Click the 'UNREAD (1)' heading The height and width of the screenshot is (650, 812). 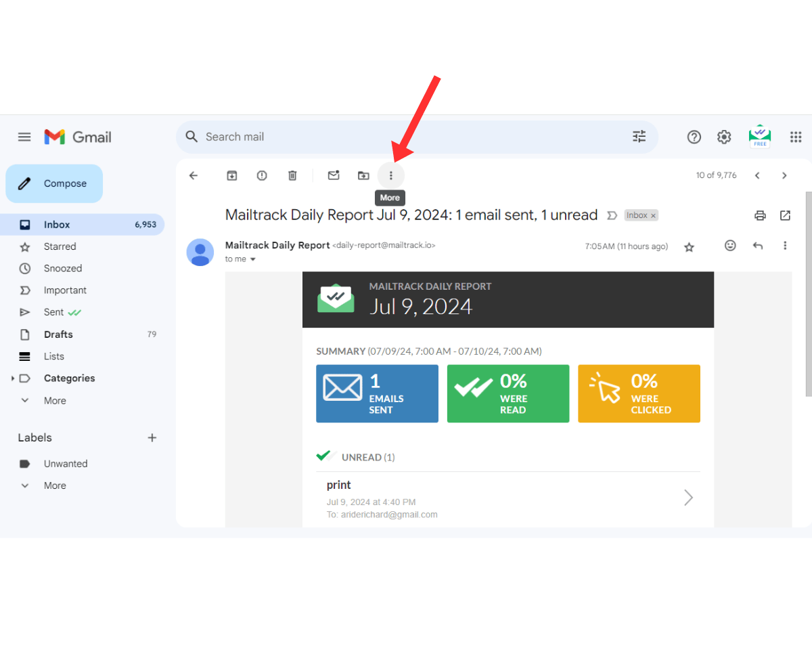coord(368,458)
